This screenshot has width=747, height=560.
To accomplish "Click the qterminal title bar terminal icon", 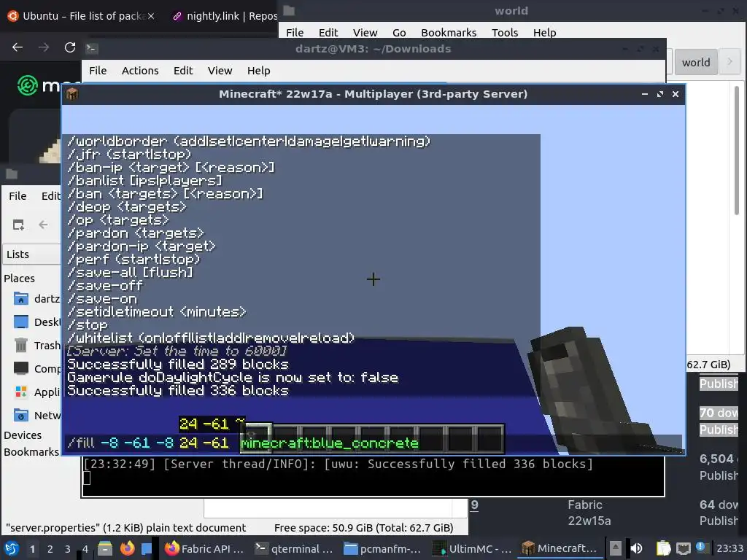I will click(91, 48).
